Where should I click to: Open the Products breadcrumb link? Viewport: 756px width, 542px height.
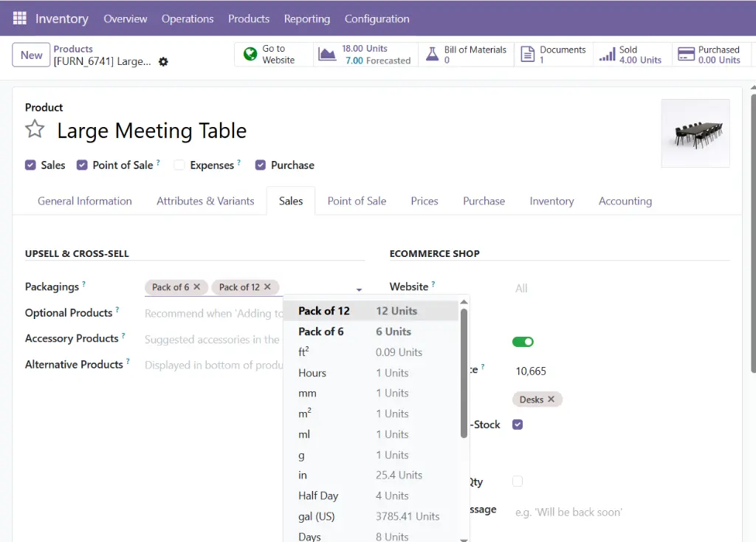[x=75, y=49]
